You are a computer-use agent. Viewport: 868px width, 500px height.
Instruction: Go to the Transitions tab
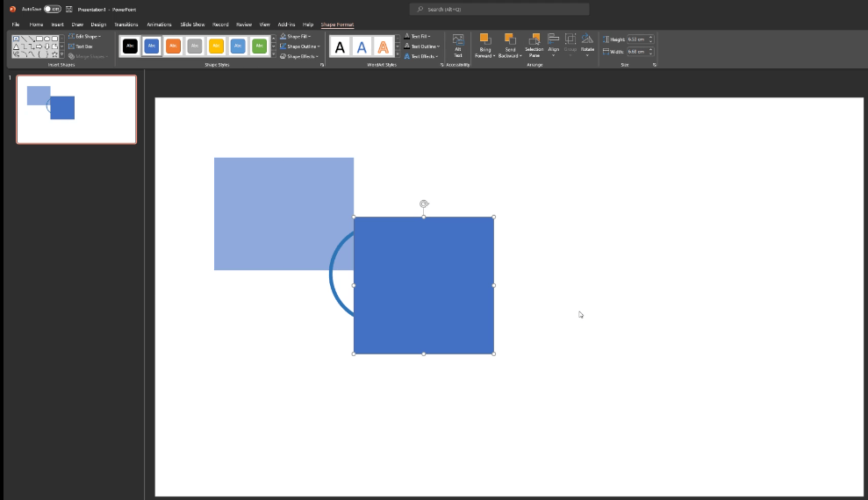[126, 25]
